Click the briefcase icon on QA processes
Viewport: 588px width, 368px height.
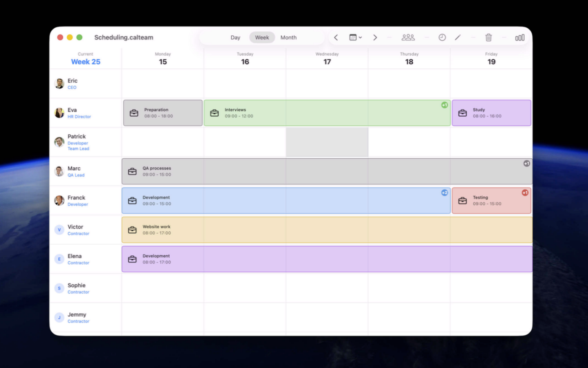(132, 172)
